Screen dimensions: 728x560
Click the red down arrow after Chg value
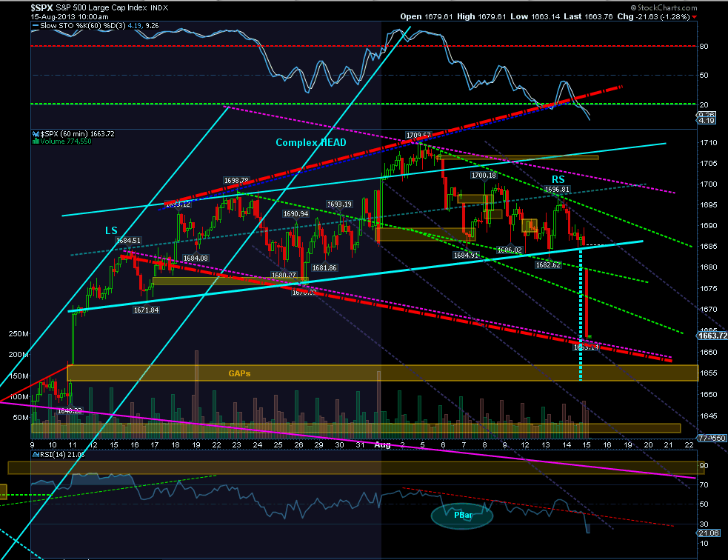click(694, 17)
